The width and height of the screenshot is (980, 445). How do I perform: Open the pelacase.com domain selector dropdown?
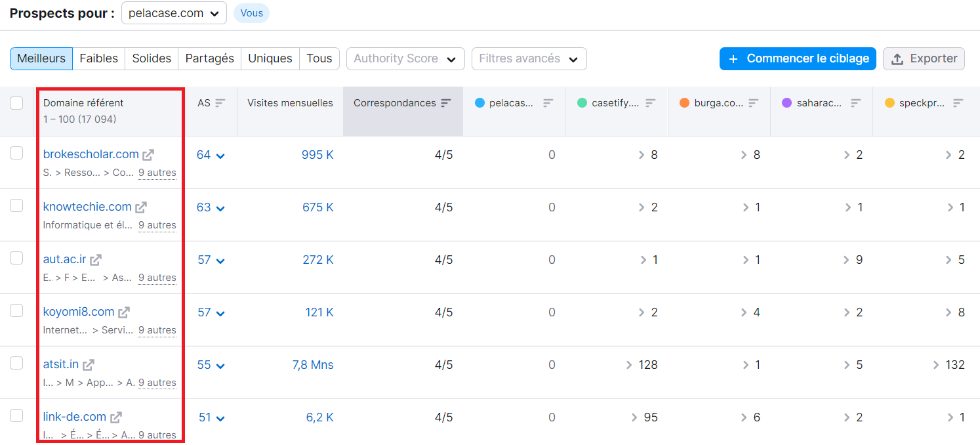coord(173,12)
